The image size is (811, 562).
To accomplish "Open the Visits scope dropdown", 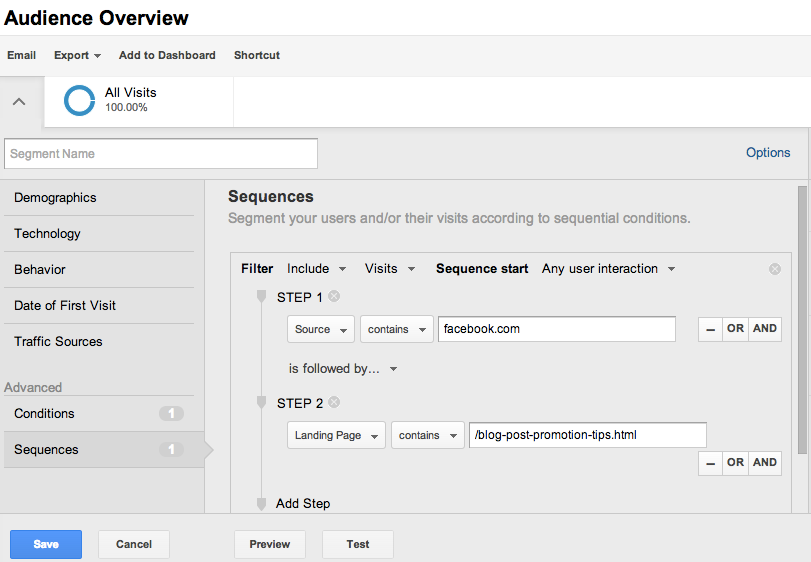I will click(x=389, y=269).
